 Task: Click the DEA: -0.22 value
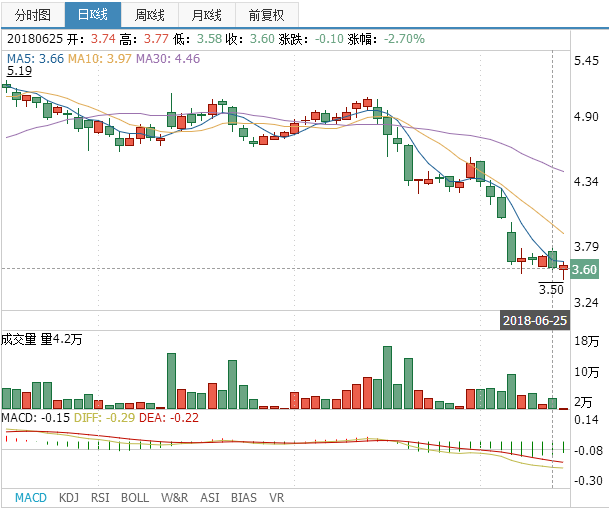pos(169,418)
